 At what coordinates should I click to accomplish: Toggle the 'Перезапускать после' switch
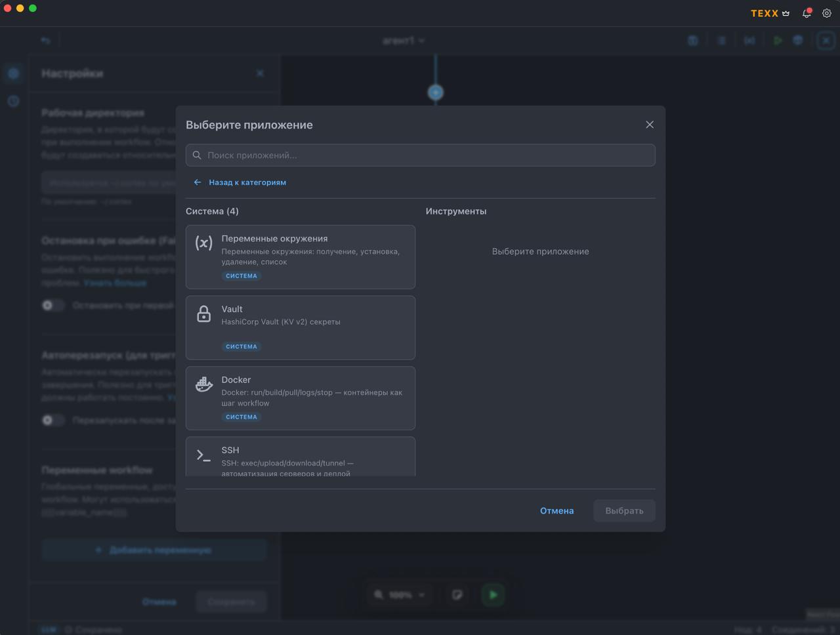click(x=52, y=420)
